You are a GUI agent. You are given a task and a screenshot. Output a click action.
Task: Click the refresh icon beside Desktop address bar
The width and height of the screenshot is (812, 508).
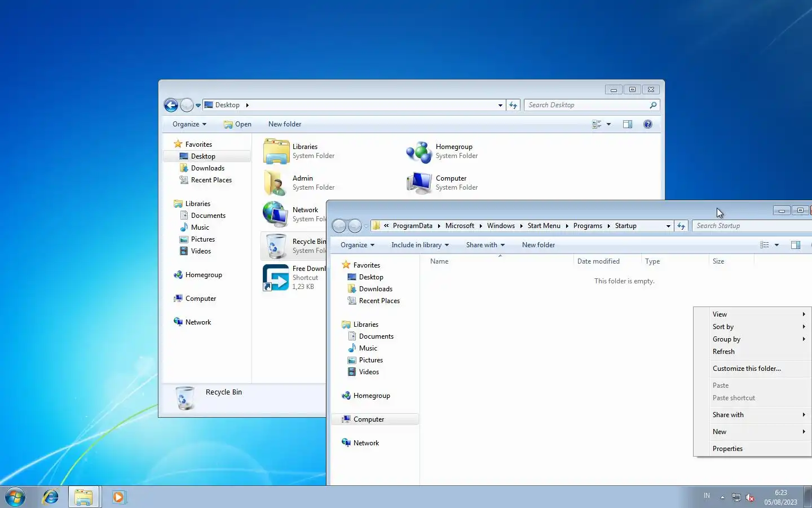pos(513,105)
